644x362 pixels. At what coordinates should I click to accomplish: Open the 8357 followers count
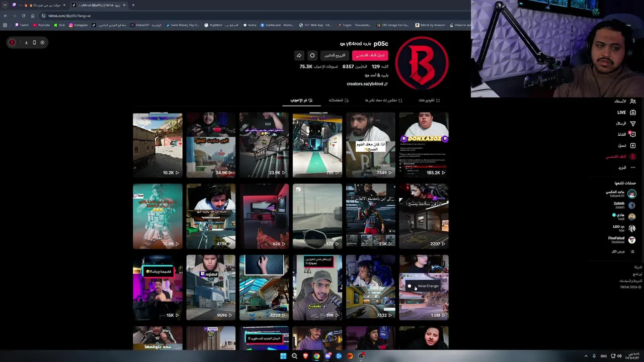click(355, 66)
